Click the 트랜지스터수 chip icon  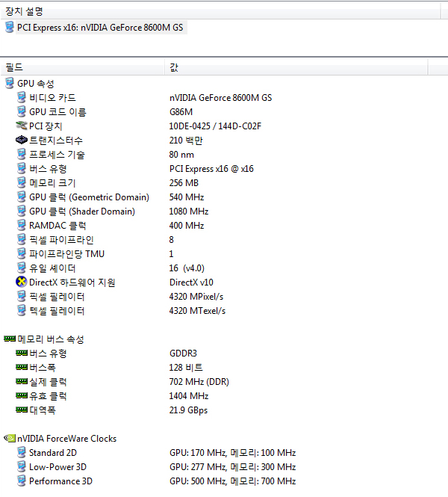[x=22, y=140]
